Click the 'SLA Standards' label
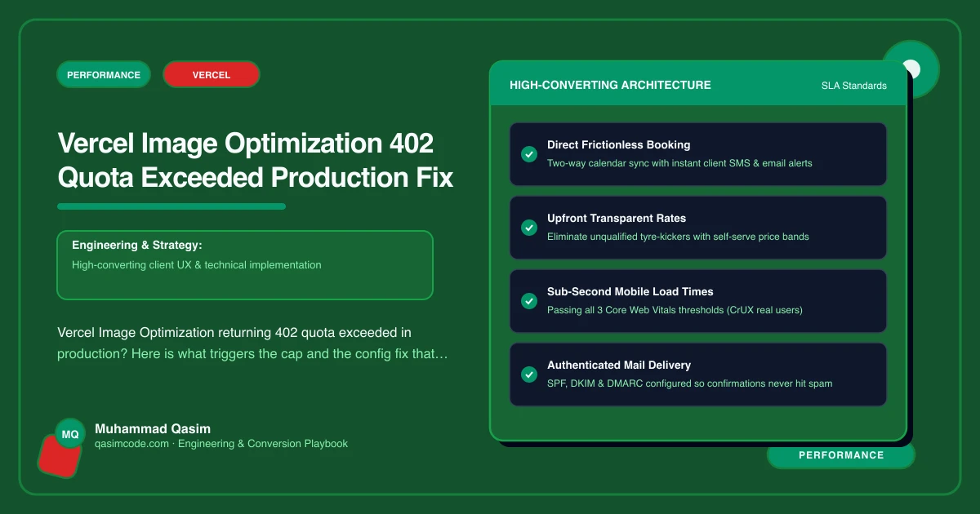Image resolution: width=980 pixels, height=514 pixels. (854, 86)
